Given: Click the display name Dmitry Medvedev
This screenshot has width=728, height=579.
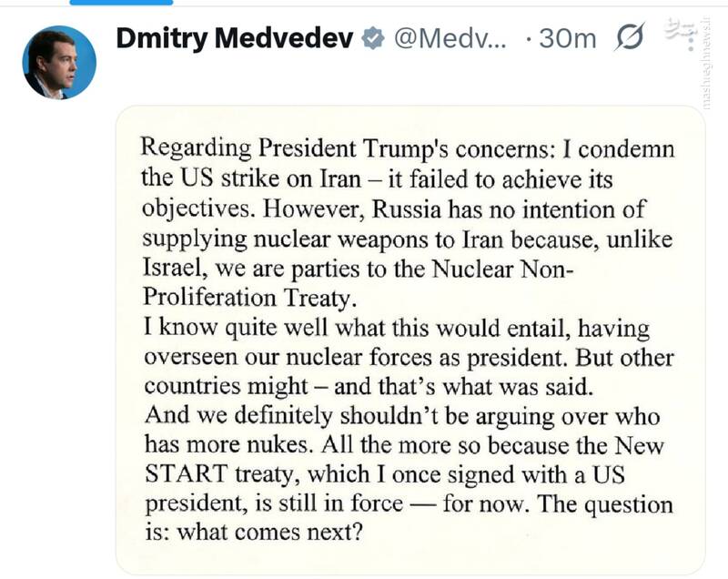Looking at the screenshot, I should (235, 38).
